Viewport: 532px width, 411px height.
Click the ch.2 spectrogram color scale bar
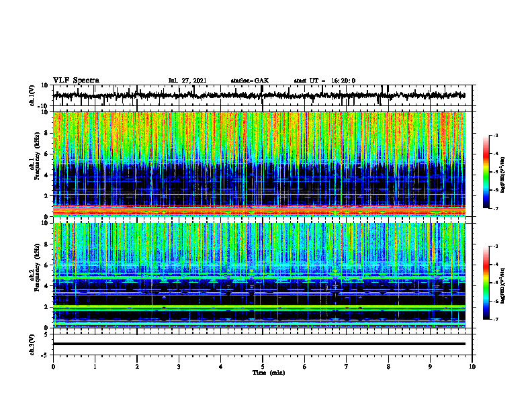point(486,283)
